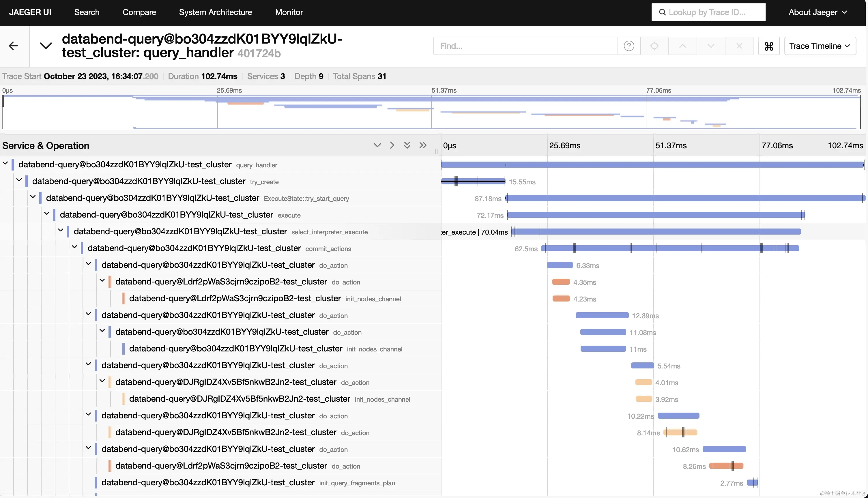Open the keyboard shortcuts command icon

pos(768,46)
